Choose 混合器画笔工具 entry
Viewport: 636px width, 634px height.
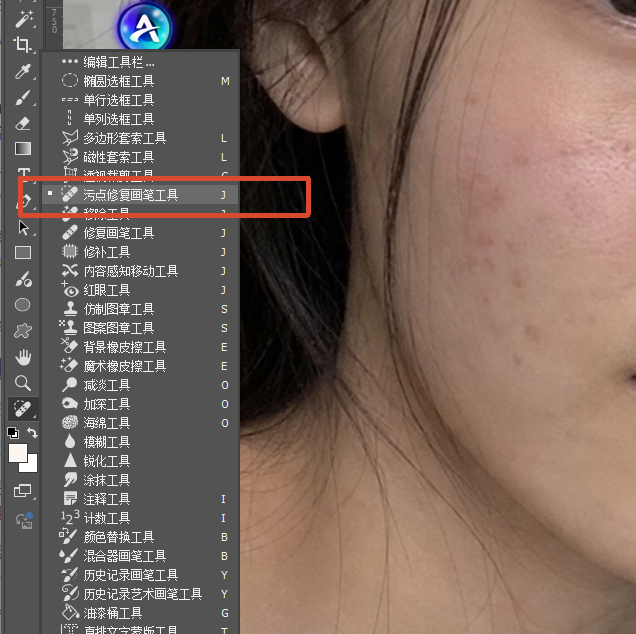pos(141,556)
